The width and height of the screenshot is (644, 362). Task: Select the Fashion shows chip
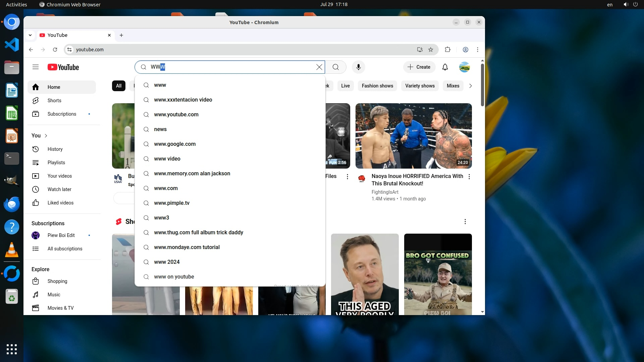tap(377, 86)
